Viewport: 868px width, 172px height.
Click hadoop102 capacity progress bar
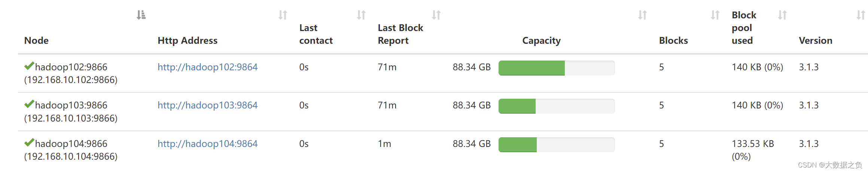click(x=557, y=68)
